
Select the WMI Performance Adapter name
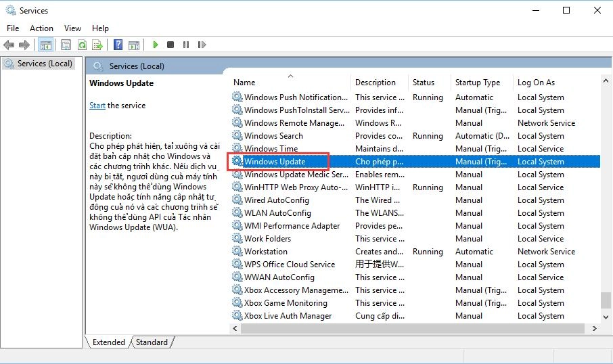pyautogui.click(x=292, y=225)
